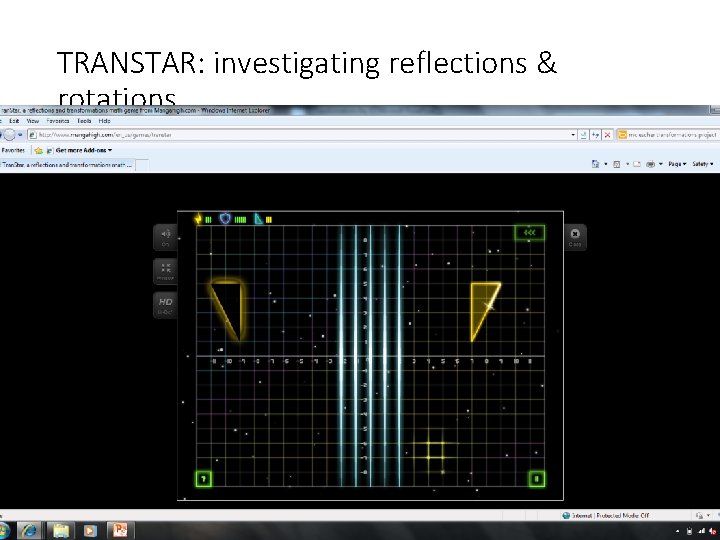Open Windows Media Player from taskbar
Screen dimensions: 720x540
pyautogui.click(x=90, y=531)
